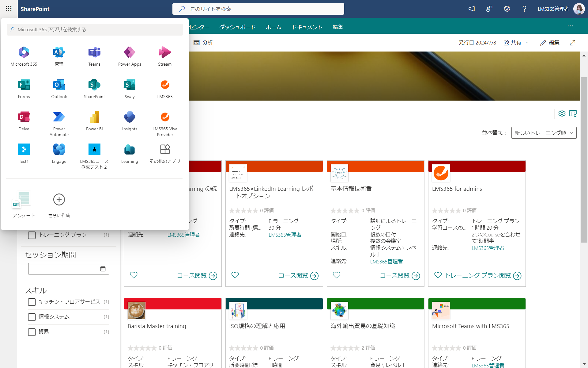
Task: Open the session period calendar picker
Action: click(103, 269)
